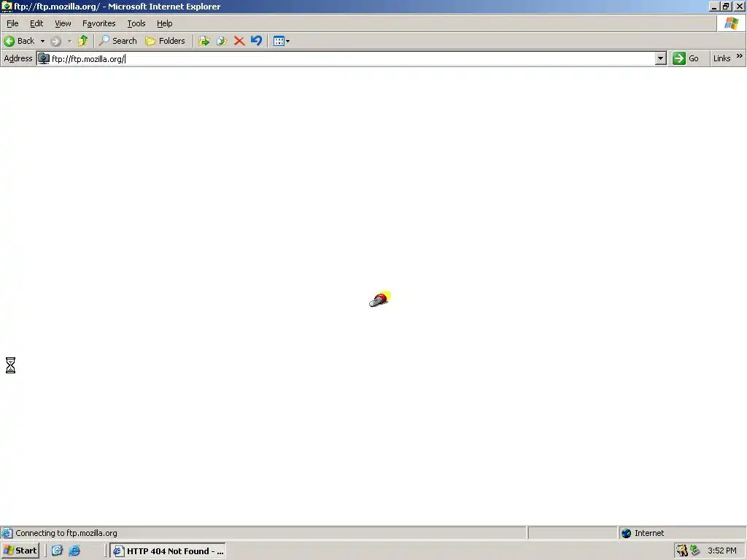Viewport: 747px width, 560px height.
Task: Expand the Links toolbar chevron
Action: click(x=740, y=56)
